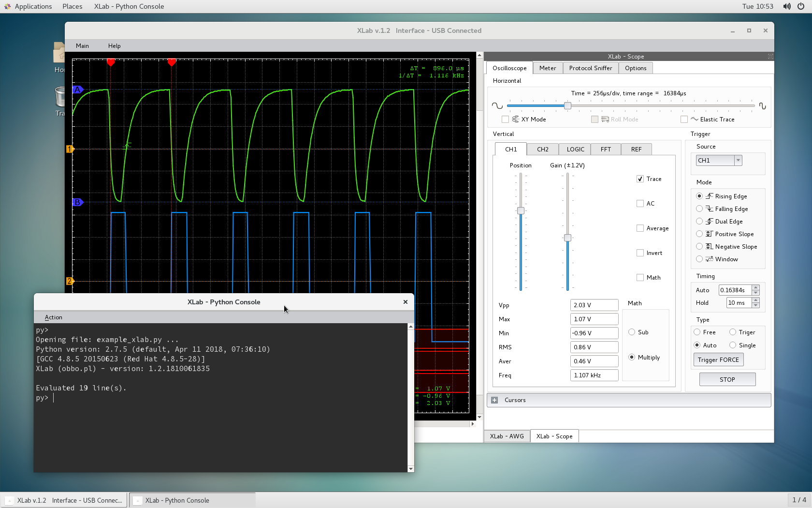This screenshot has height=508, width=812.
Task: Enable the Math checkbox
Action: [640, 278]
